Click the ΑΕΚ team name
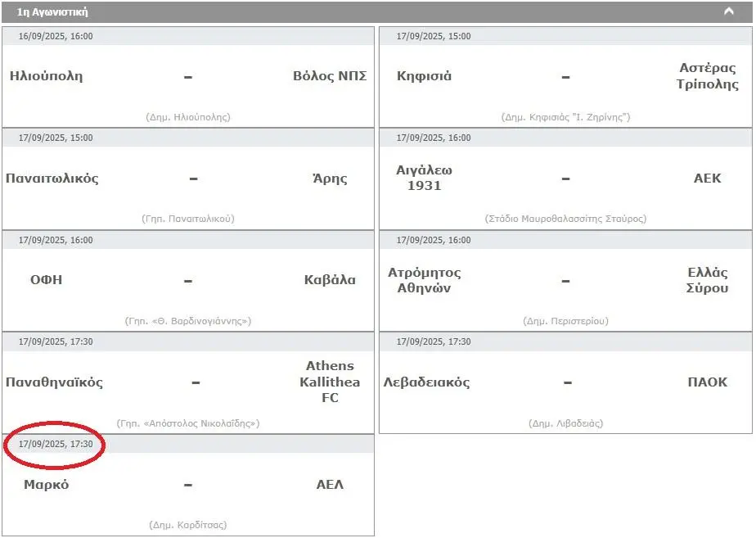 [x=707, y=178]
